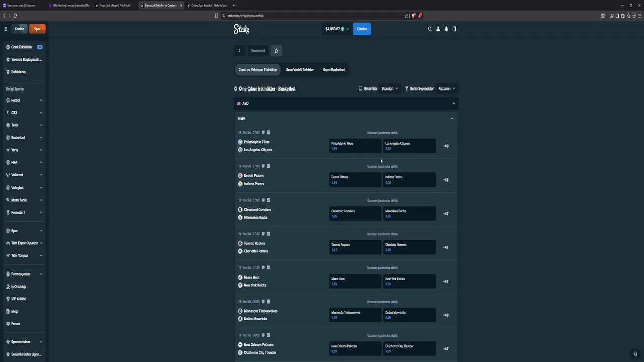Click the stream icon for Toronto Raptors match
644x362 pixels.
(263, 234)
